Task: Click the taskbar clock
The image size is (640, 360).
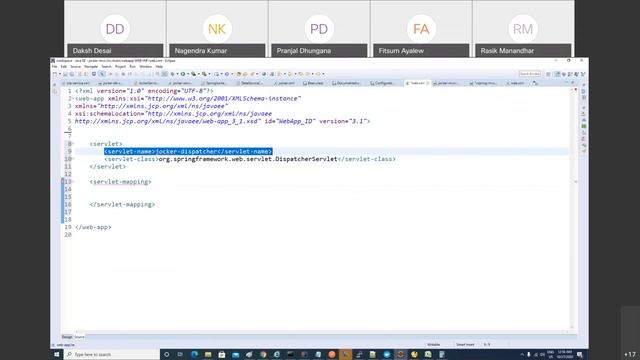Action: [565, 354]
